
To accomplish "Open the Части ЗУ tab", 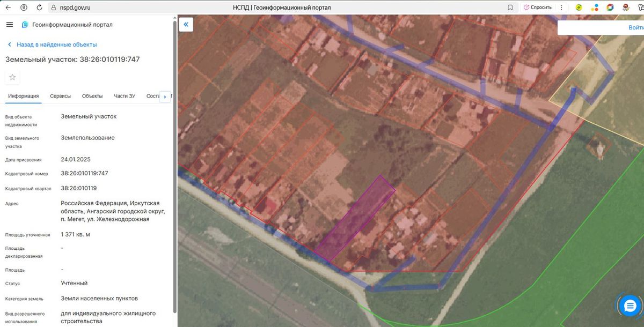I will pyautogui.click(x=125, y=96).
